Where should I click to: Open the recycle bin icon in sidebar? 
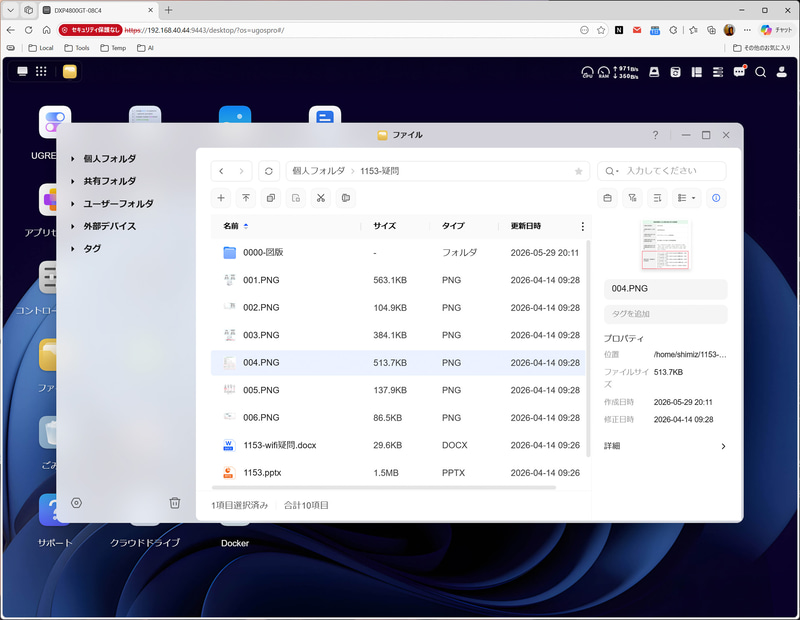[x=174, y=503]
